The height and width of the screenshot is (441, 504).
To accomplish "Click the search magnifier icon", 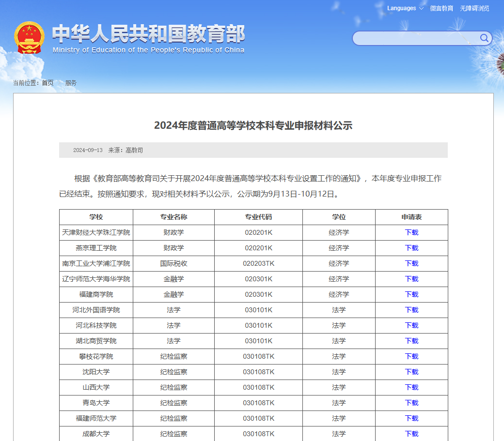I will [x=484, y=38].
